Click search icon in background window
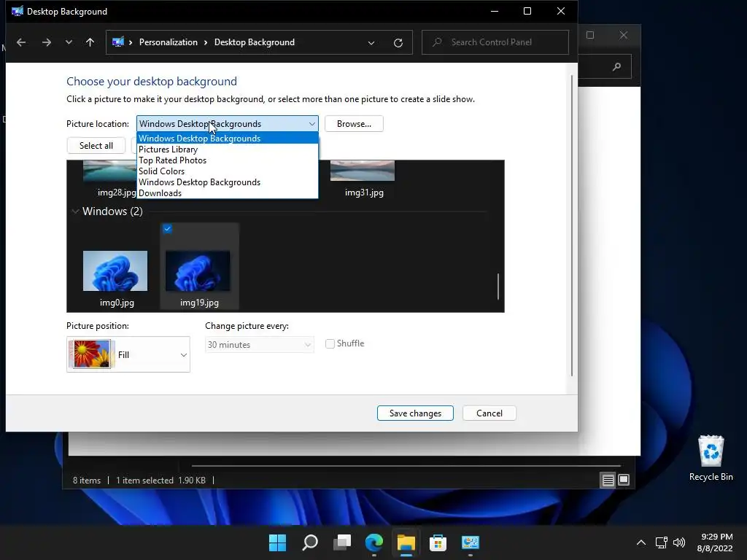This screenshot has height=560, width=747. 617,66
